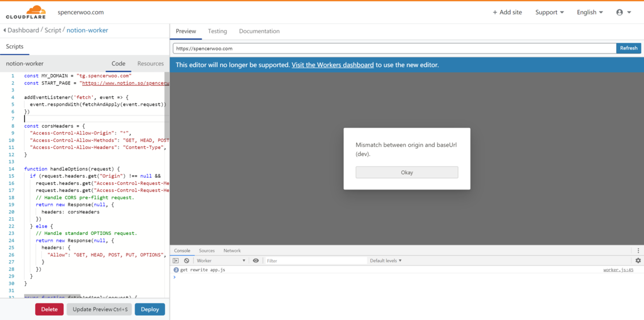
Task: Switch to the Testing tab
Action: click(217, 31)
